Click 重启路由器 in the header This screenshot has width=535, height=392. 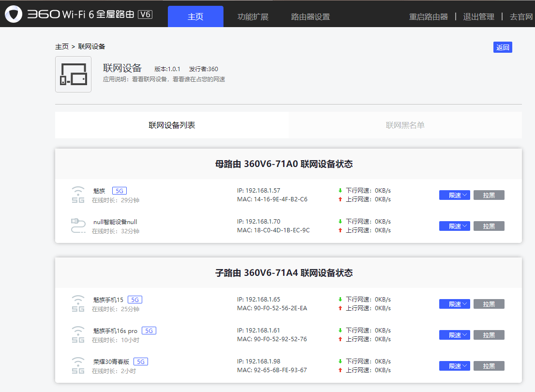(429, 17)
